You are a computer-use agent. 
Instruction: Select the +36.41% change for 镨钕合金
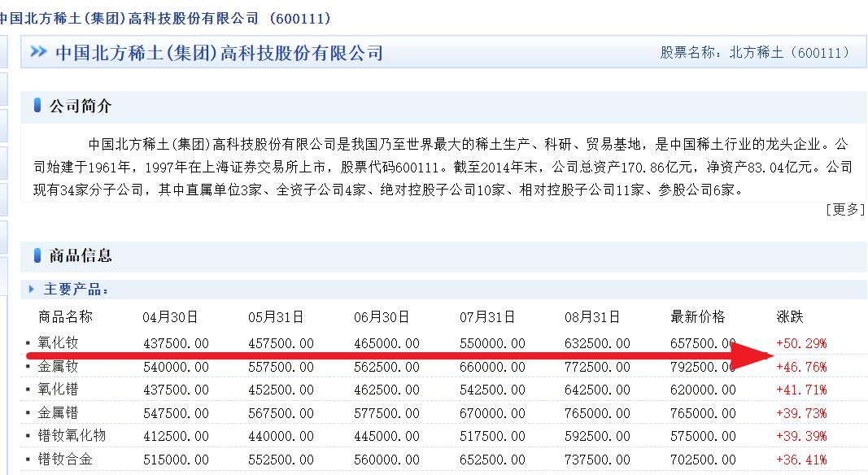click(801, 460)
